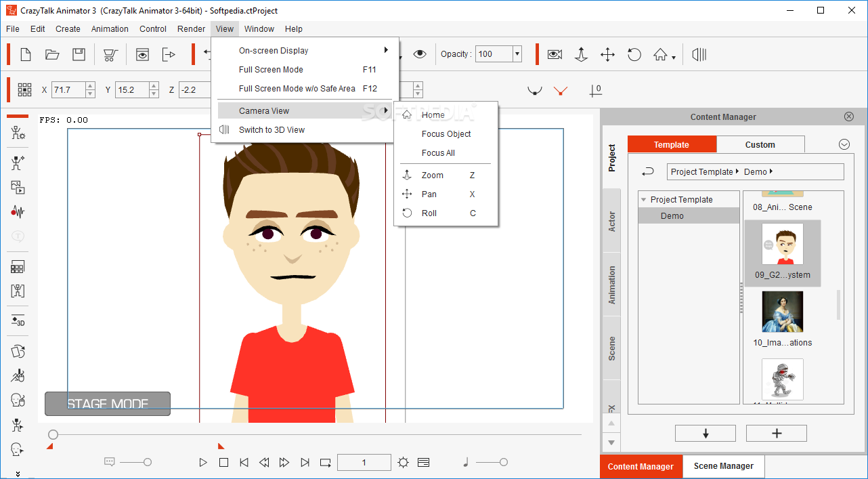
Task: Toggle the loop playback button
Action: (x=326, y=463)
